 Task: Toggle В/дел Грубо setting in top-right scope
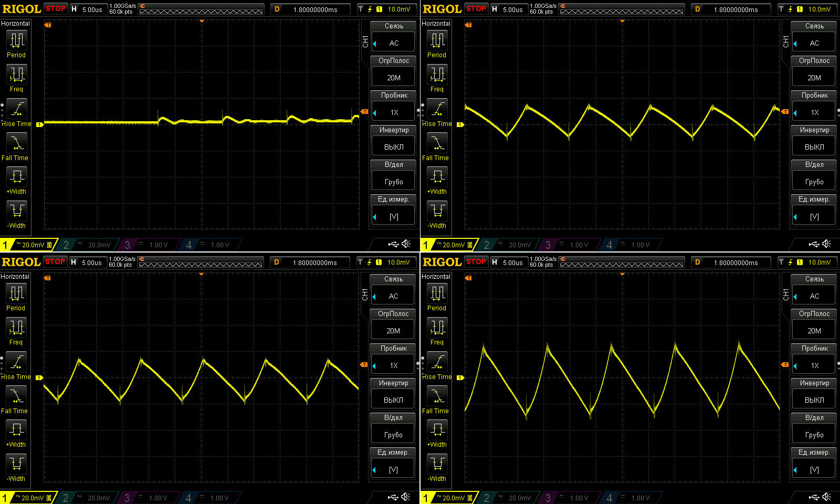814,182
